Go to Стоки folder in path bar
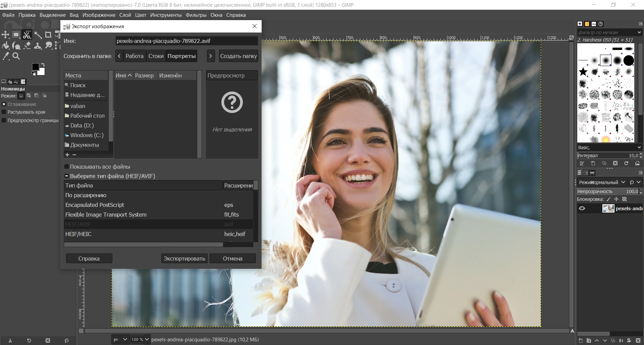644x345 pixels. tap(156, 56)
